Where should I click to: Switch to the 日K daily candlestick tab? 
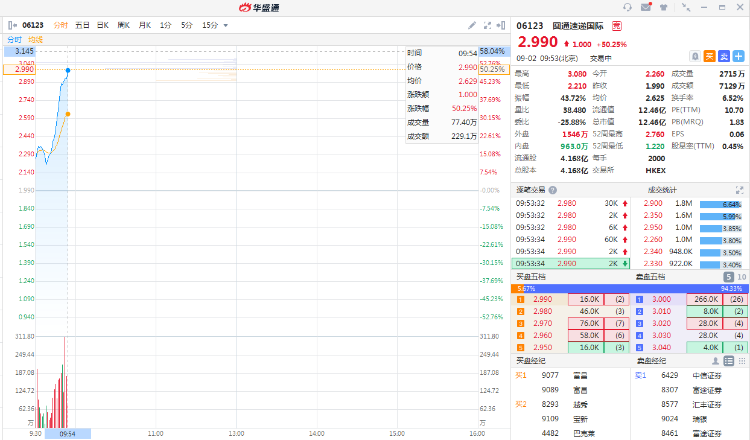click(x=103, y=25)
